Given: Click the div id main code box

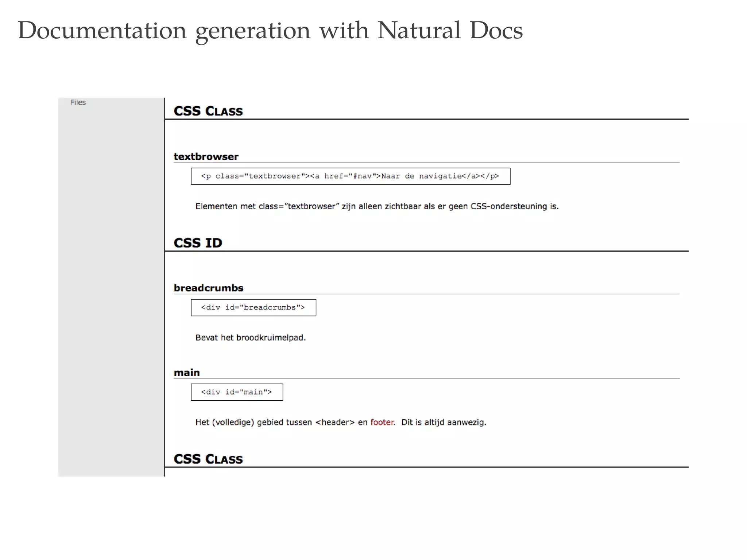Looking at the screenshot, I should click(236, 392).
